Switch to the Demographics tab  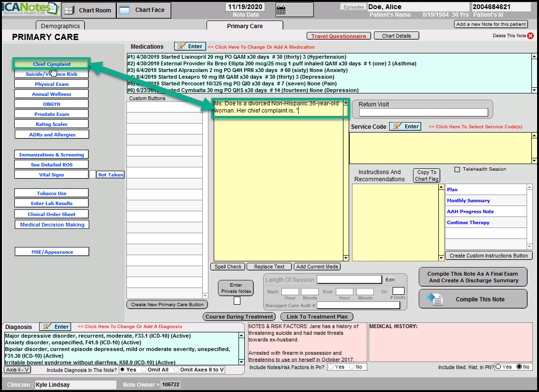coord(60,26)
